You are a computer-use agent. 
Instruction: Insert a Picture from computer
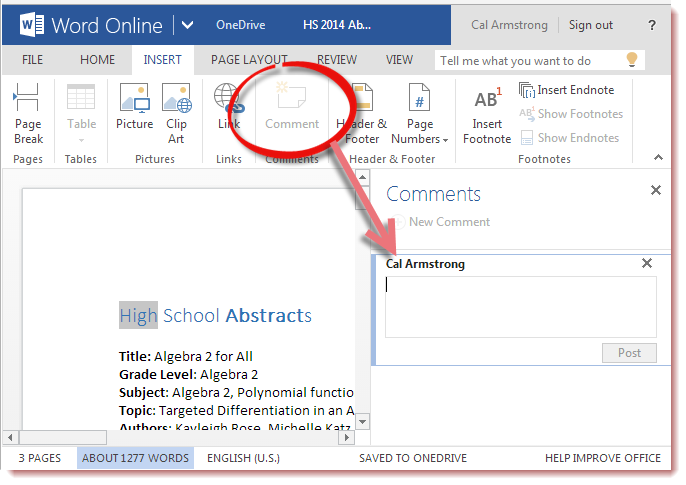134,107
